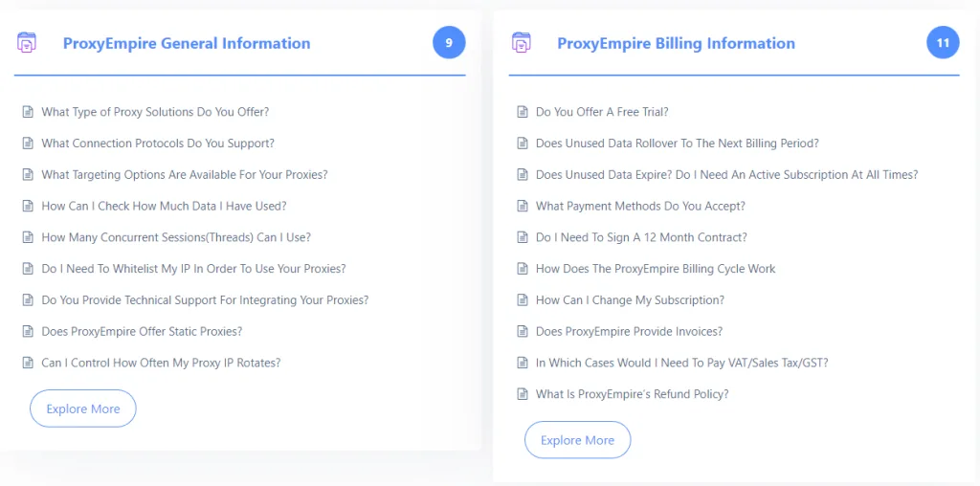
Task: Open 'Can I Control How Often My Proxy IP Rotates?'
Action: 161,363
